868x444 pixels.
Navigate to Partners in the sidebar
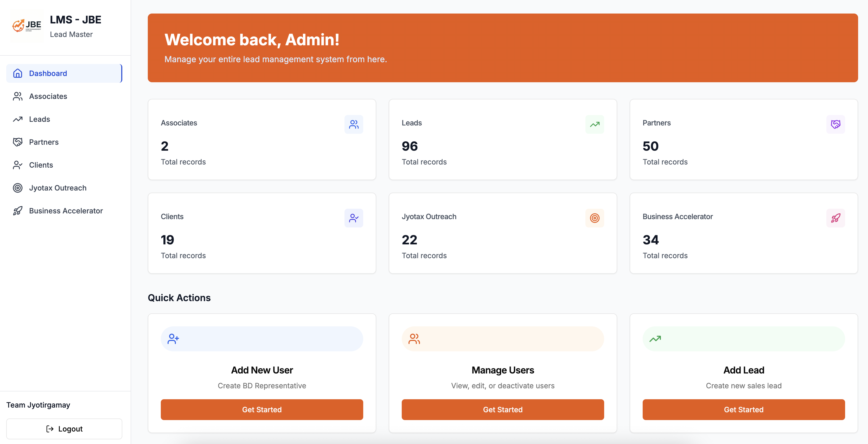(x=64, y=142)
